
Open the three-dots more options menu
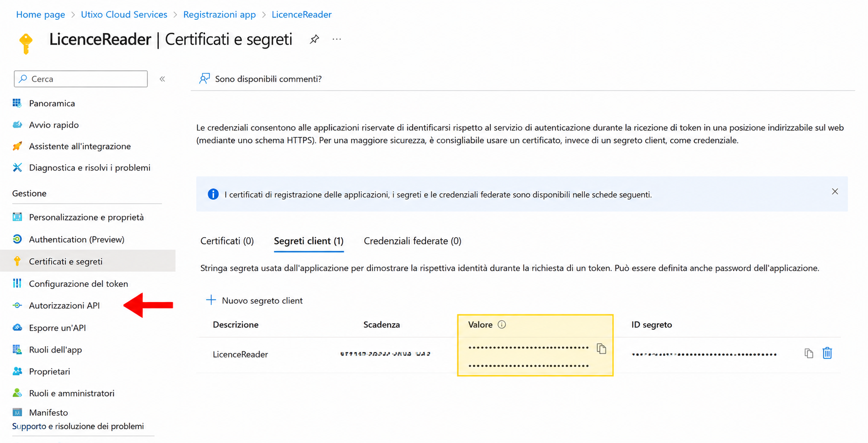[337, 39]
